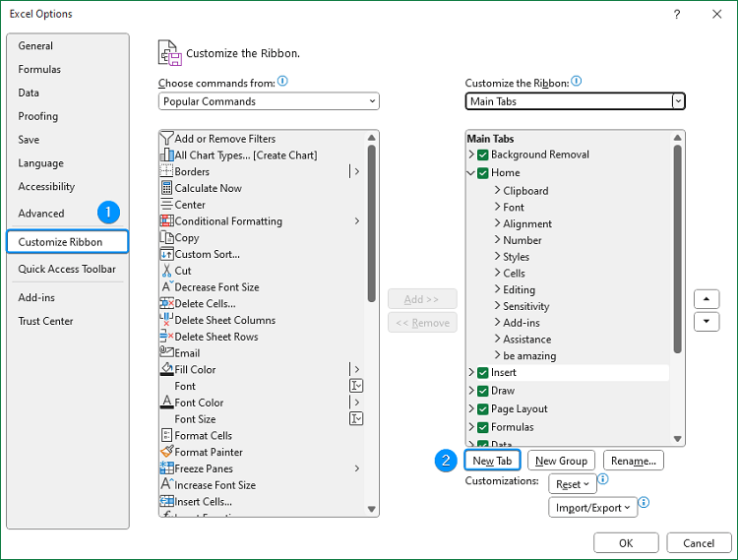The image size is (738, 560).
Task: Click the info icon beside Customize the Ribbon label
Action: pyautogui.click(x=576, y=81)
